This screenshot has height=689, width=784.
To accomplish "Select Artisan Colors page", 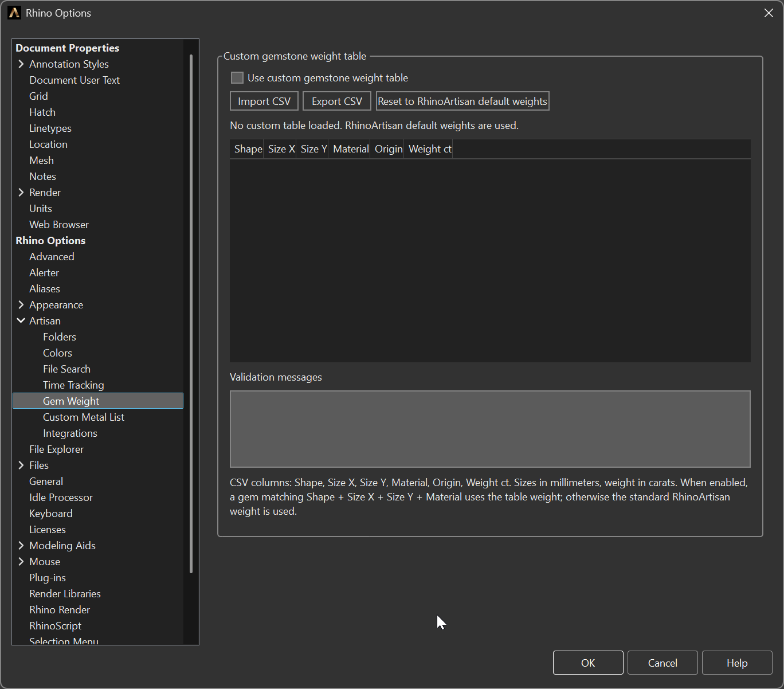I will (x=57, y=353).
